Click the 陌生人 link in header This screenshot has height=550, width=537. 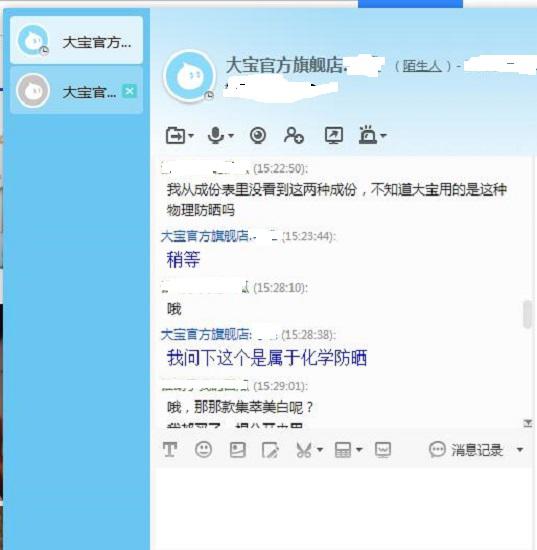point(422,66)
